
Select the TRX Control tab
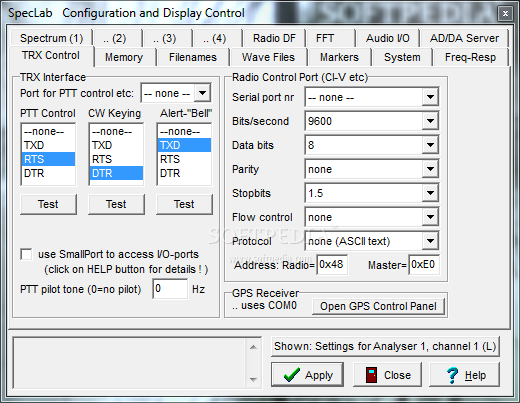pos(51,55)
